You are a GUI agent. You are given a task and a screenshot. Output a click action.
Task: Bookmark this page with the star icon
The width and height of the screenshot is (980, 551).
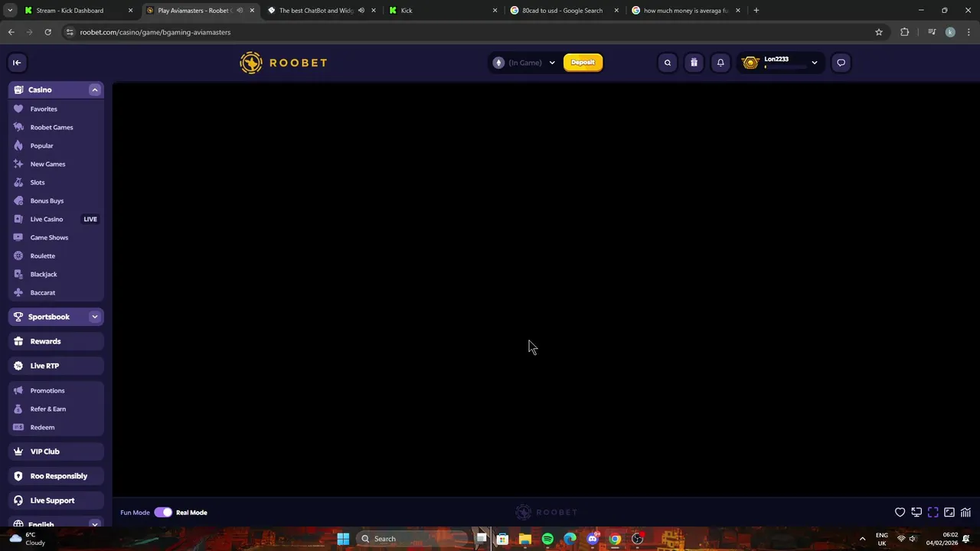pyautogui.click(x=879, y=32)
